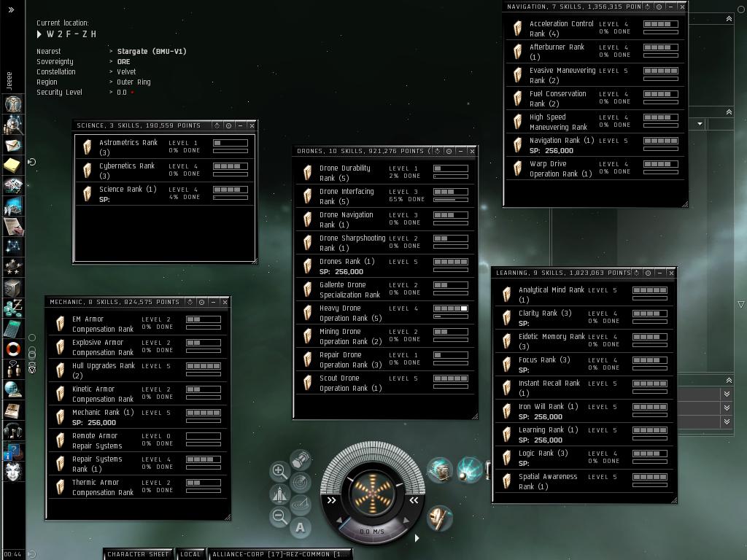Expand the middle down-pointing double chevron on right edge
Viewport: 747px width, 560px height.
pos(727,408)
